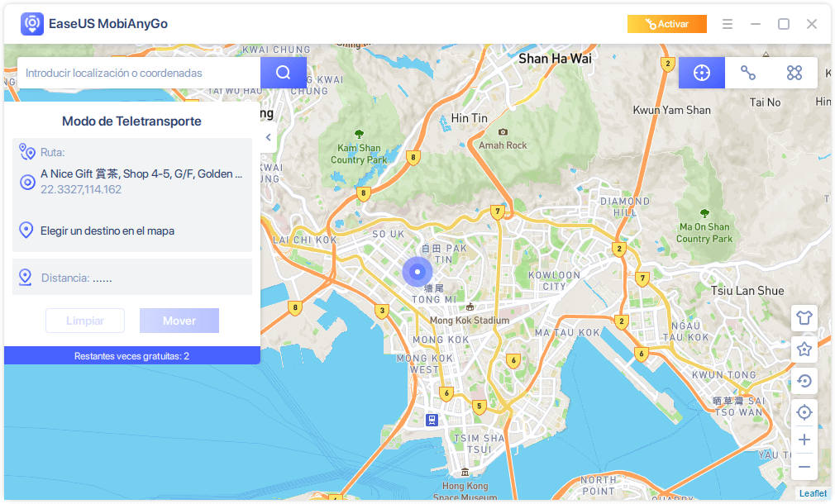
Task: Zoom out on the map
Action: point(804,467)
